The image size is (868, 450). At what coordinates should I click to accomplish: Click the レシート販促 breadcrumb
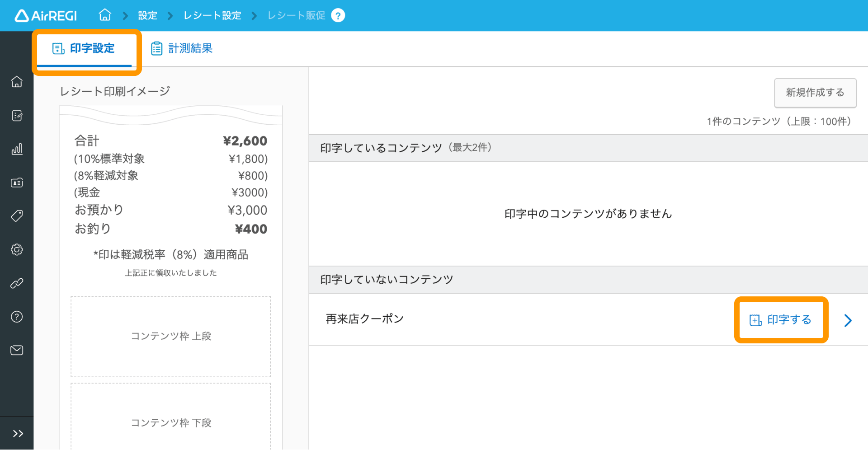(x=296, y=15)
